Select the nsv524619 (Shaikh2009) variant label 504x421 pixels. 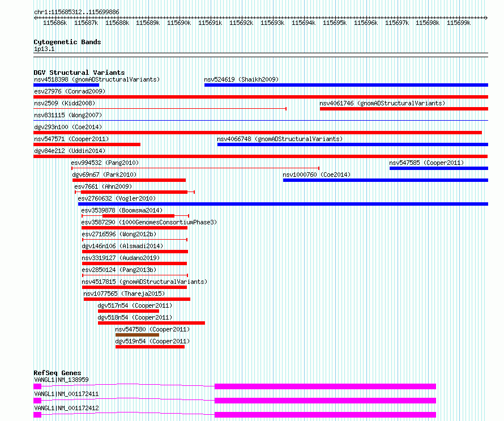pos(241,79)
